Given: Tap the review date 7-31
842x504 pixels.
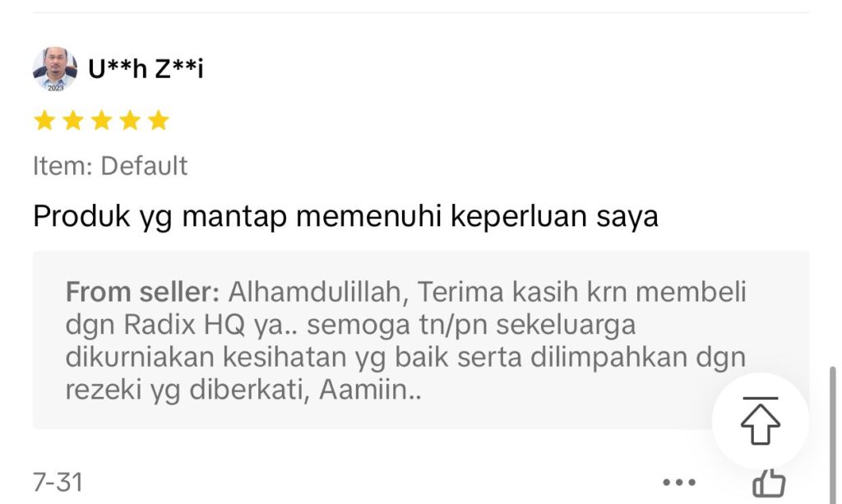Looking at the screenshot, I should pos(58,482).
